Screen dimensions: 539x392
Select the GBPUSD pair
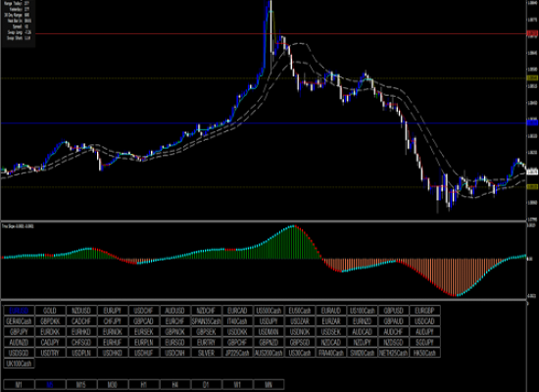pos(394,311)
